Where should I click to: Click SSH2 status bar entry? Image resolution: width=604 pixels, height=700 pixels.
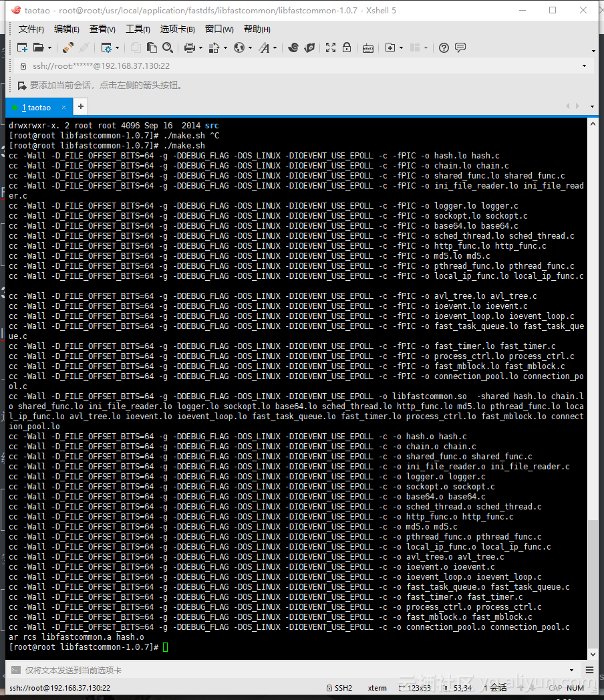[339, 688]
